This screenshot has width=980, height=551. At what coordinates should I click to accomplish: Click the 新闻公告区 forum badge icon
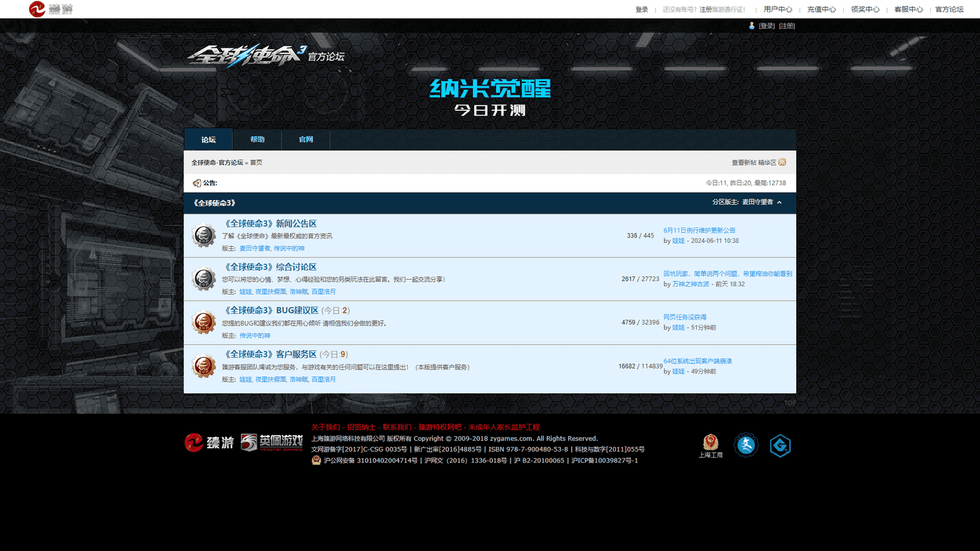[203, 235]
